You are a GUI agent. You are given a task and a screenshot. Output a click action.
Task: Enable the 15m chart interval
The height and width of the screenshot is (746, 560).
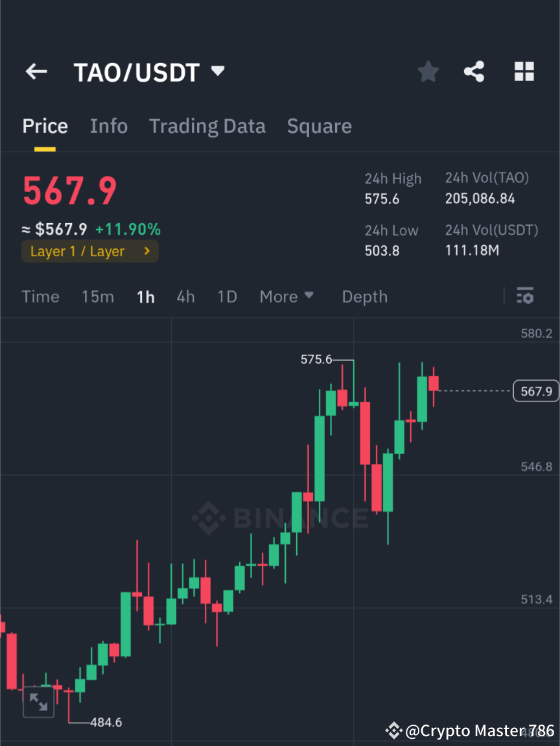point(98,296)
